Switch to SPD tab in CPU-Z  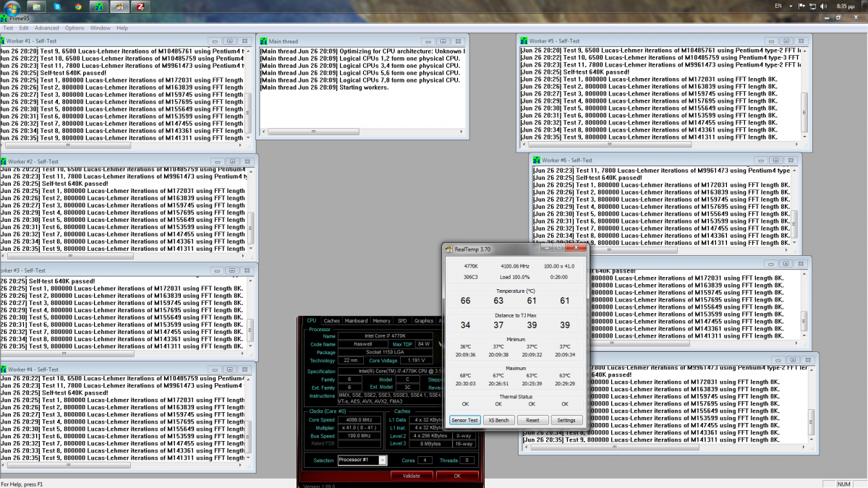click(x=402, y=321)
